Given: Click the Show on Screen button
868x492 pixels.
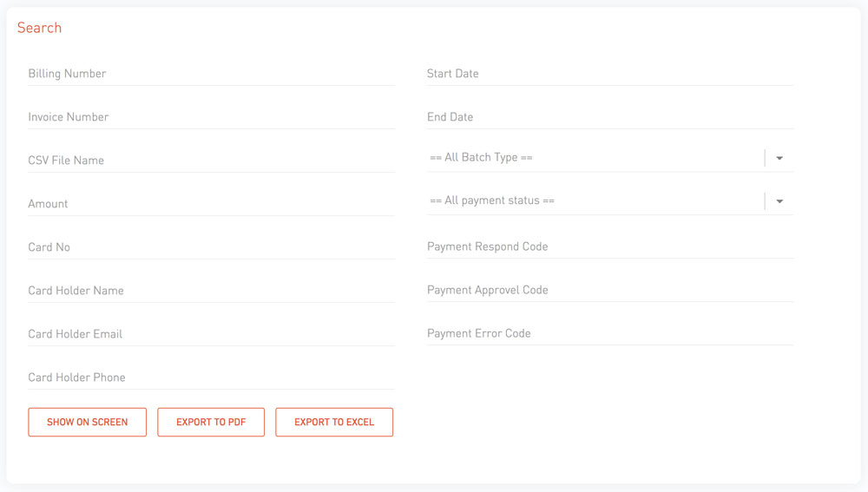Looking at the screenshot, I should coord(88,423).
